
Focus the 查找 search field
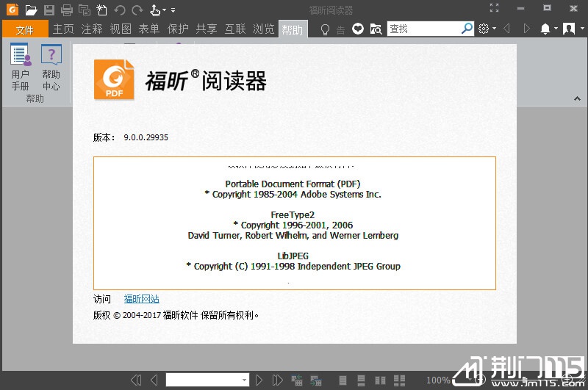(x=423, y=29)
